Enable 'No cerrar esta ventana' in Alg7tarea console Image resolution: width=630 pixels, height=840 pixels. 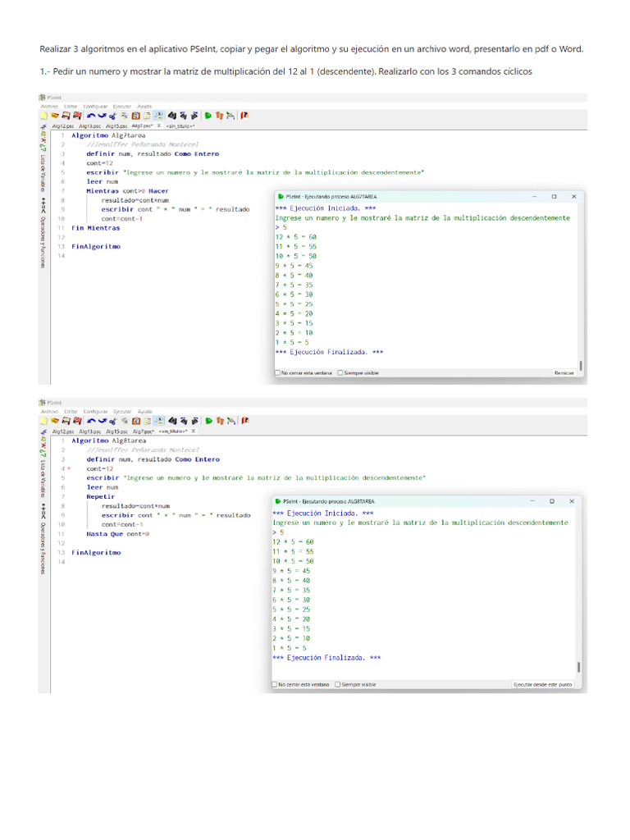point(277,372)
